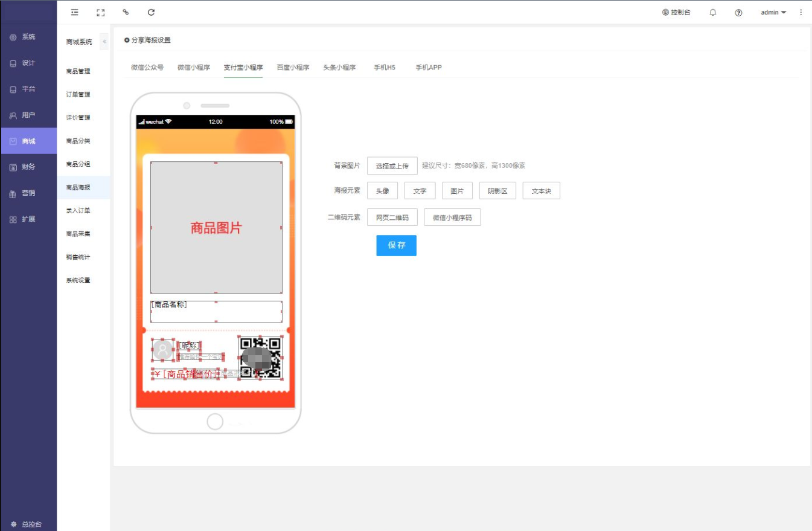Collapse the 商城系统 submenu panel
This screenshot has width=812, height=531.
tap(104, 42)
